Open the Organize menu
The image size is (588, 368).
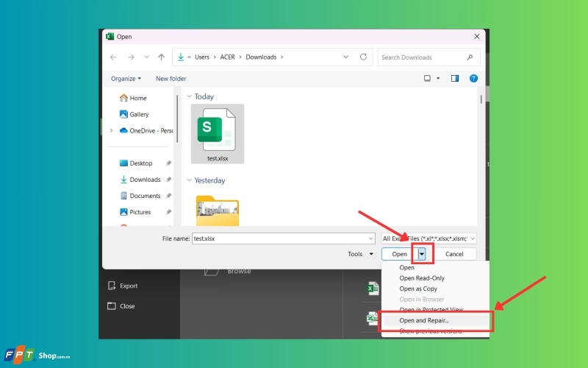coord(126,79)
